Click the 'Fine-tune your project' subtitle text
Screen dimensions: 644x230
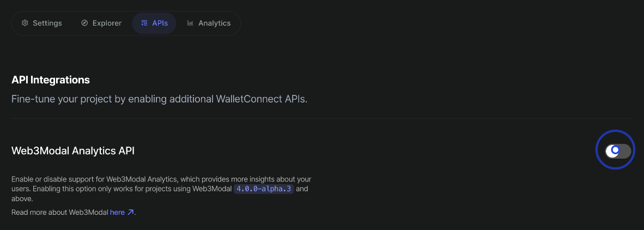click(159, 100)
